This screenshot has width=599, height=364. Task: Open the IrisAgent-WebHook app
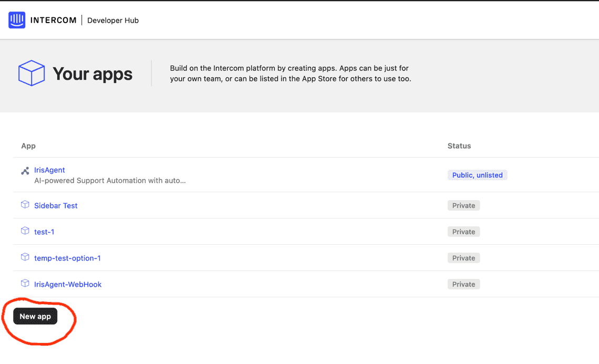click(x=68, y=284)
